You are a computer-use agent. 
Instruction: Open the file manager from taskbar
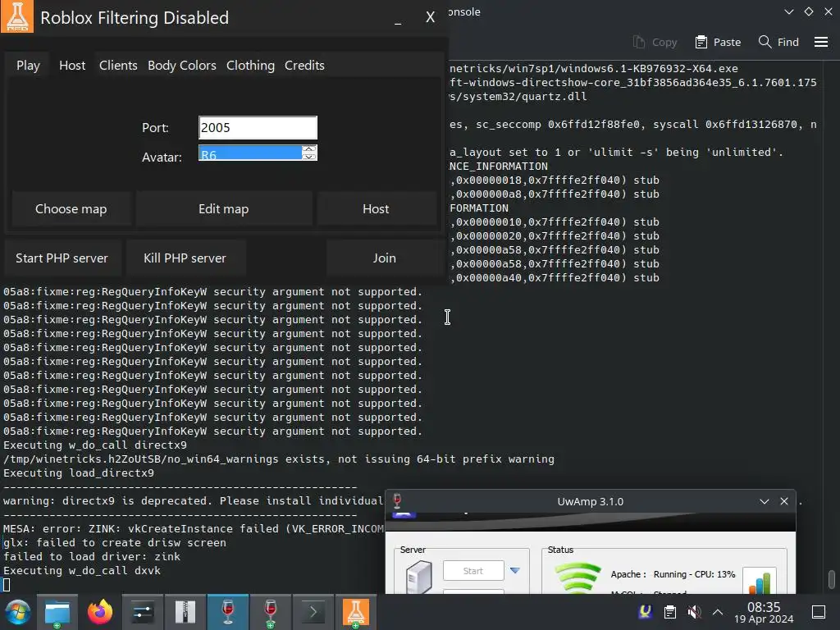(x=57, y=612)
